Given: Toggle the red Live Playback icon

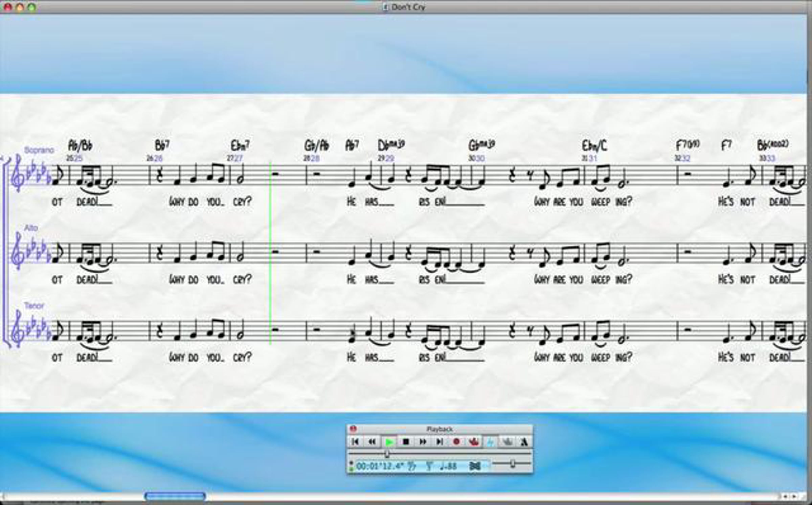Looking at the screenshot, I should click(473, 442).
